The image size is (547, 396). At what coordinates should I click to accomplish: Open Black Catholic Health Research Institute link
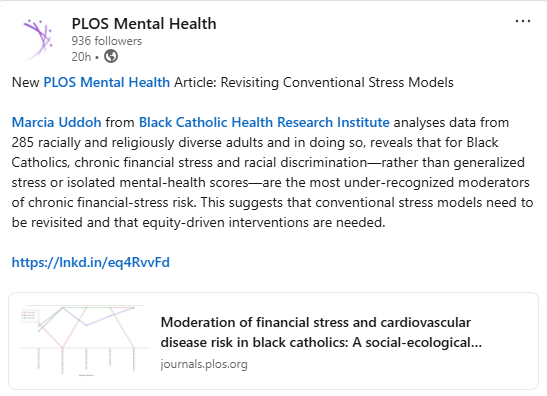click(x=264, y=122)
